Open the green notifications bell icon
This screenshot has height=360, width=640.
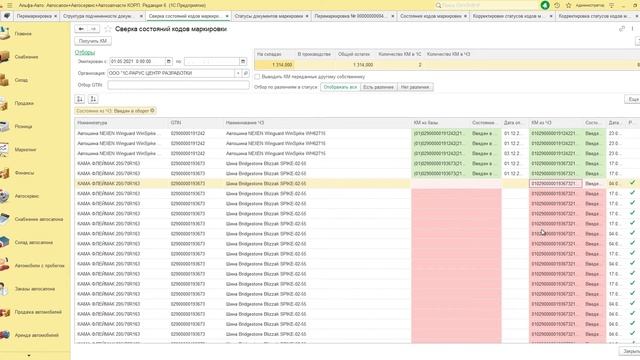545,5
